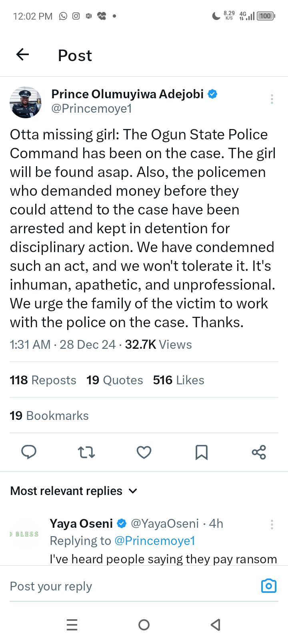The height and width of the screenshot is (644, 288).
Task: Tap the @Princemoye1 mention link in reply
Action: (x=155, y=541)
